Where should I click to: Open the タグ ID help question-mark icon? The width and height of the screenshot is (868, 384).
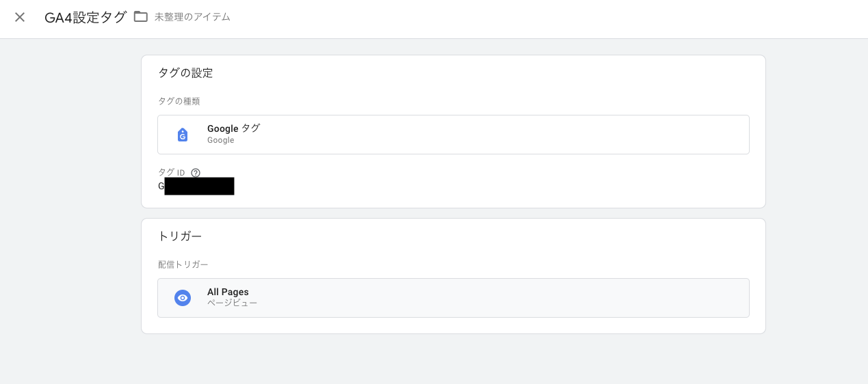pyautogui.click(x=196, y=173)
